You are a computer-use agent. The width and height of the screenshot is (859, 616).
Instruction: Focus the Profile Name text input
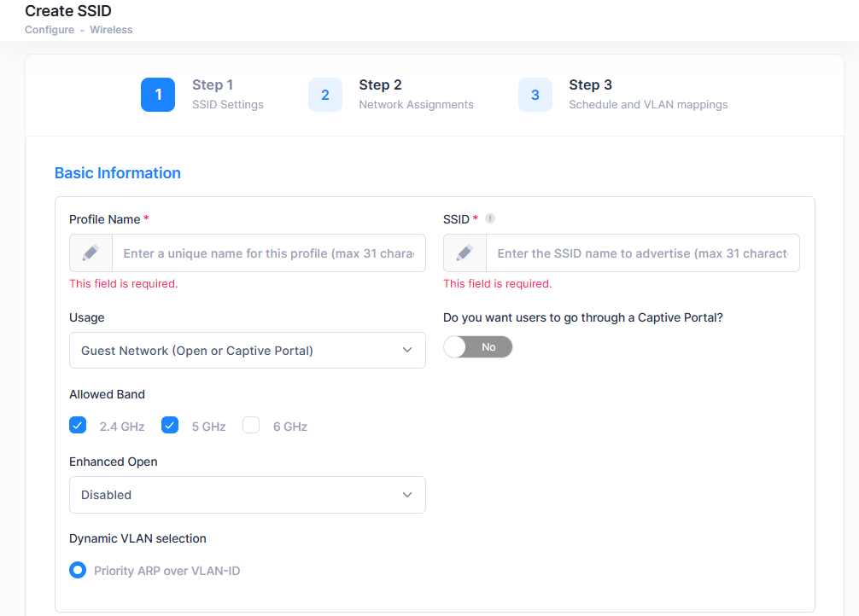click(x=273, y=253)
